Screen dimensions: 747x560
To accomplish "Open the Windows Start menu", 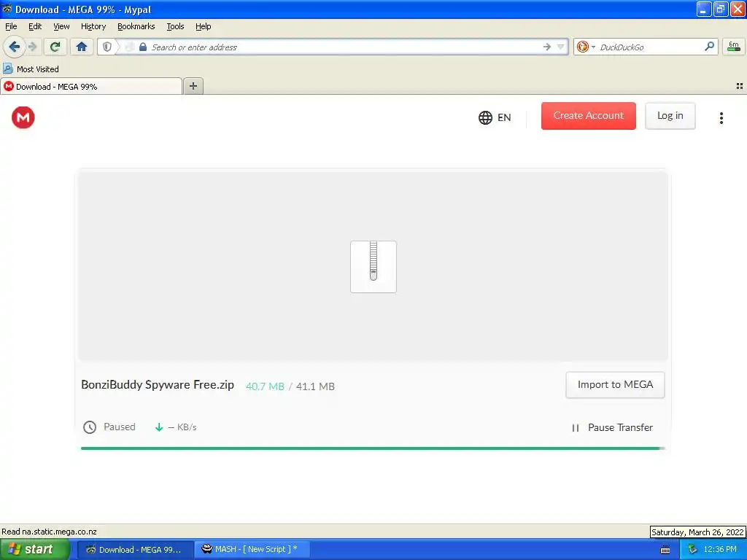I will [35, 550].
